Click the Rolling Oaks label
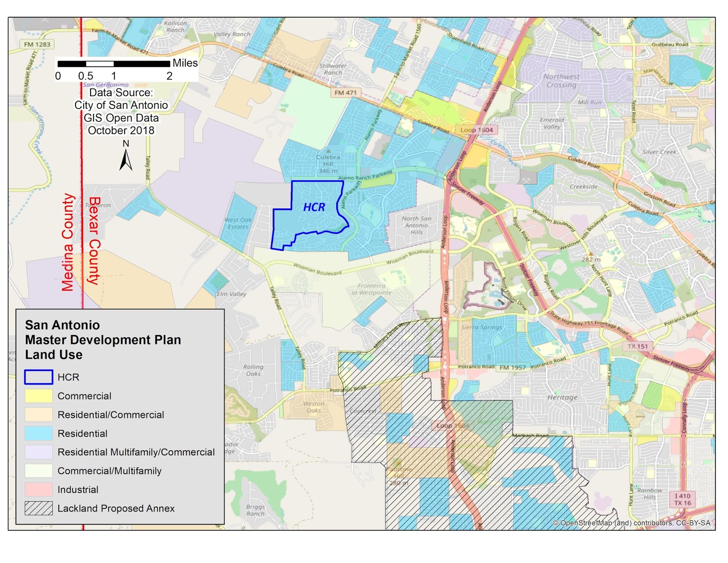 pyautogui.click(x=253, y=370)
